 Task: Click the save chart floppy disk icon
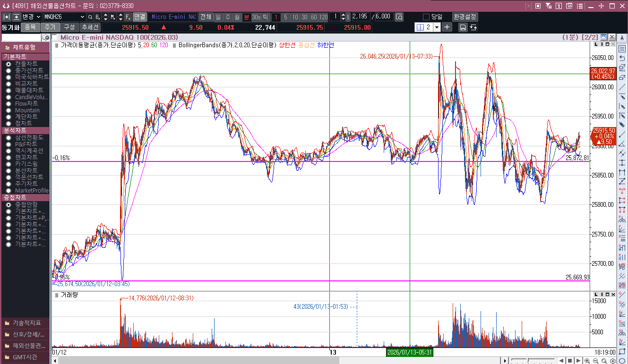(463, 27)
